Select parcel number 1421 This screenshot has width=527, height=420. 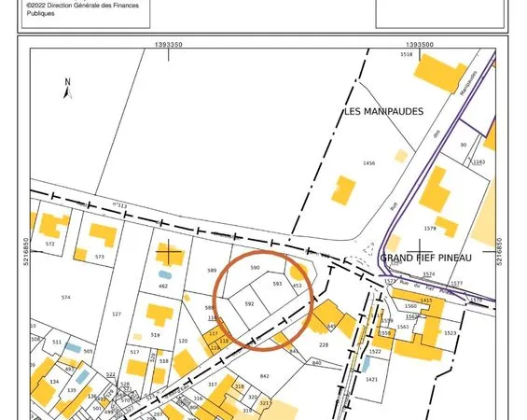pos(371,379)
